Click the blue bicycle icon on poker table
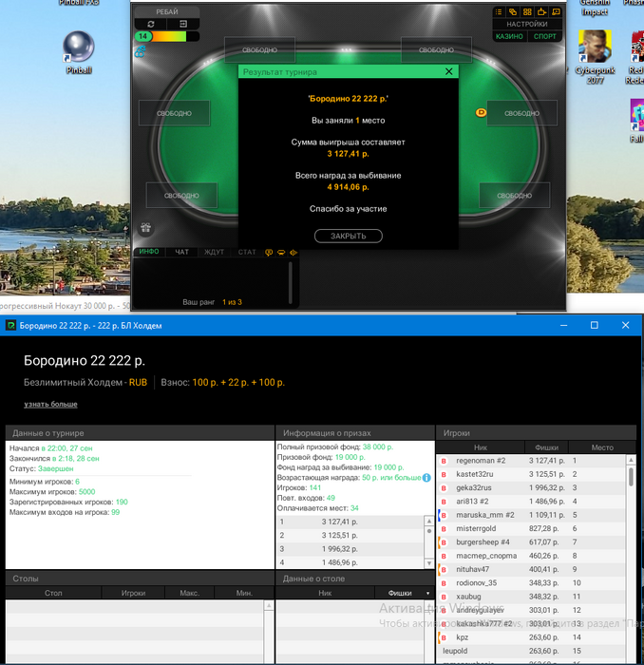The width and height of the screenshot is (644, 665). coord(140,51)
